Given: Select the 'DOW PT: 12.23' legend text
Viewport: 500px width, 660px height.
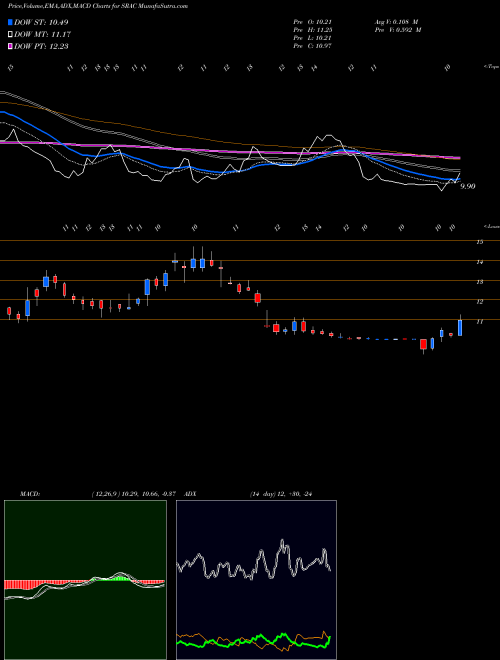Looking at the screenshot, I should (x=41, y=46).
